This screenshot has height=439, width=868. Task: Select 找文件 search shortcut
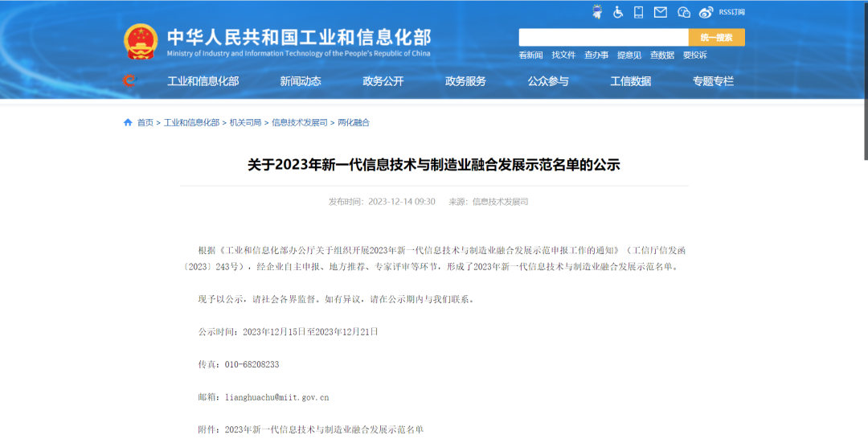click(563, 55)
